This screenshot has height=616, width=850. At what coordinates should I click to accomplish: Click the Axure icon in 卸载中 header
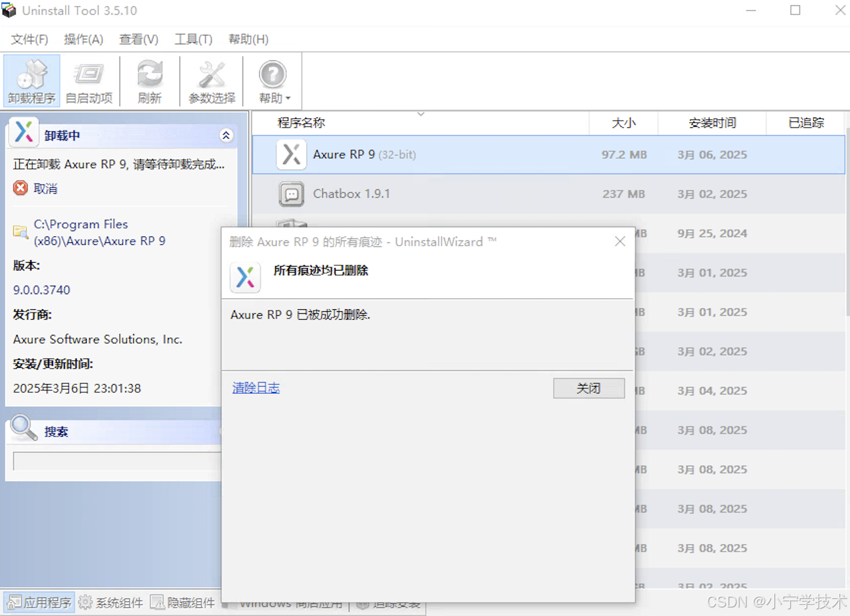tap(24, 132)
